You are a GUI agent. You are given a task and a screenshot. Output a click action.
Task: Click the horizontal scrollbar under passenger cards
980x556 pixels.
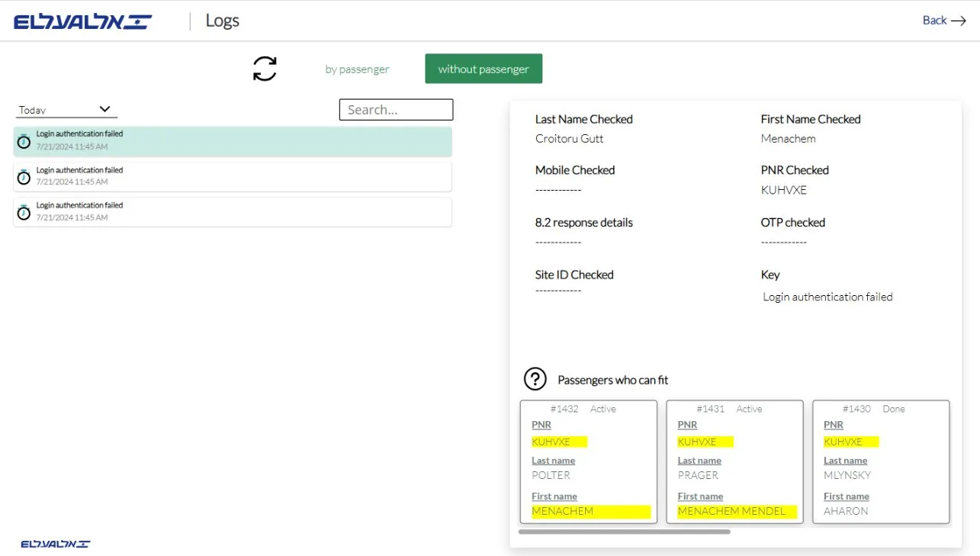click(x=624, y=532)
